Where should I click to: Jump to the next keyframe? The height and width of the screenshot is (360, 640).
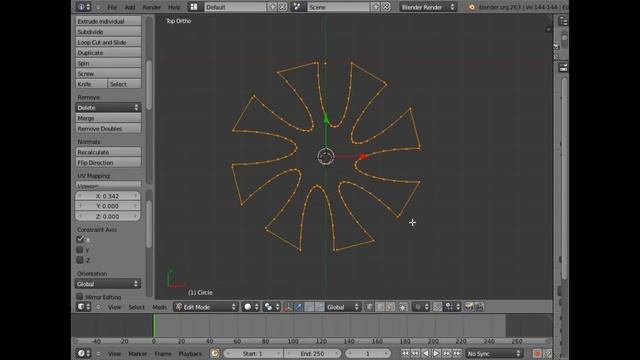[x=447, y=353]
